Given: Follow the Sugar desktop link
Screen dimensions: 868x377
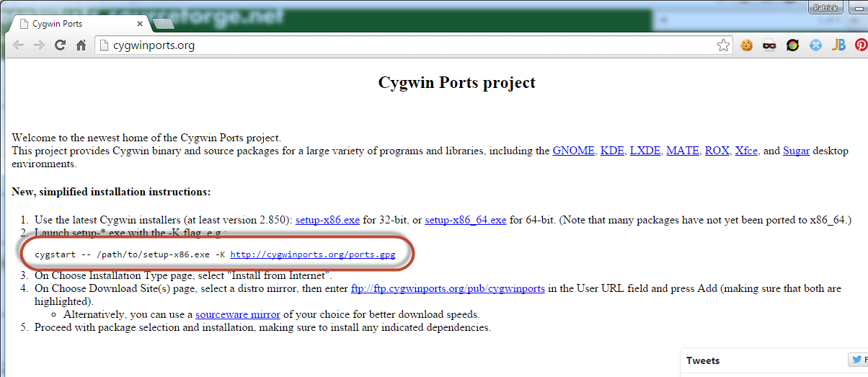Looking at the screenshot, I should pyautogui.click(x=796, y=151).
